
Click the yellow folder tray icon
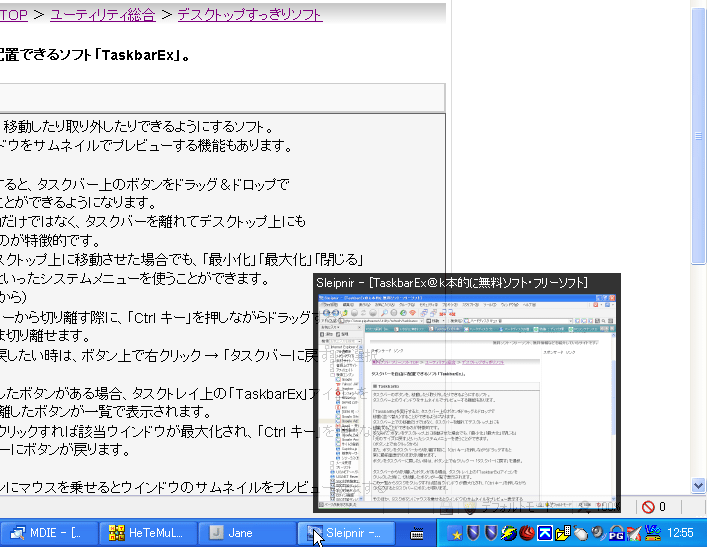[563, 533]
